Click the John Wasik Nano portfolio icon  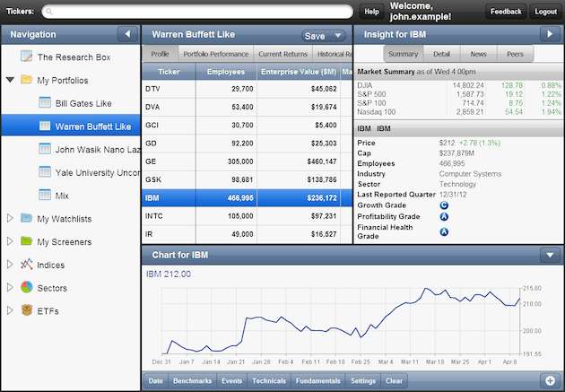pyautogui.click(x=45, y=148)
